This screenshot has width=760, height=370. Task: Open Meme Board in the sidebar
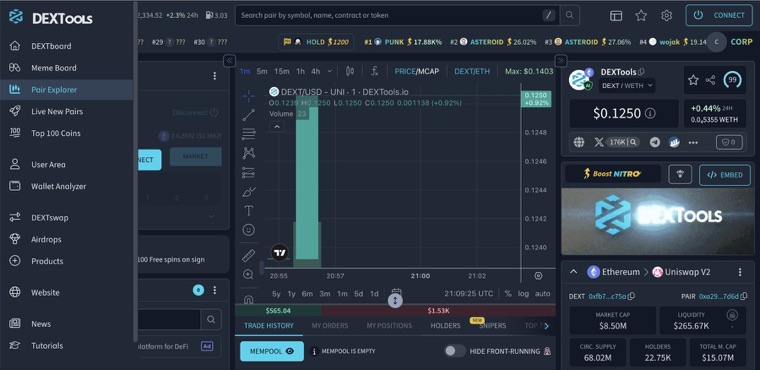coord(53,68)
